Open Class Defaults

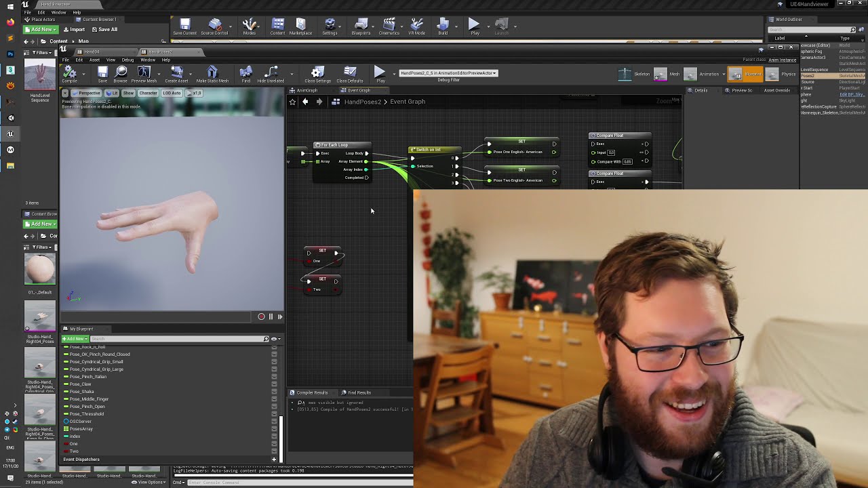coord(350,74)
